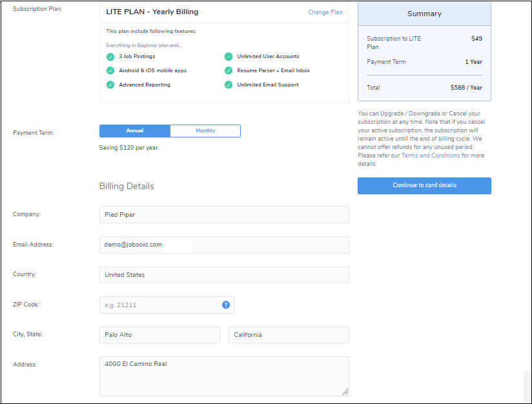
Task: Click checkmark beside Android & iOS mobile apps
Action: click(x=110, y=71)
